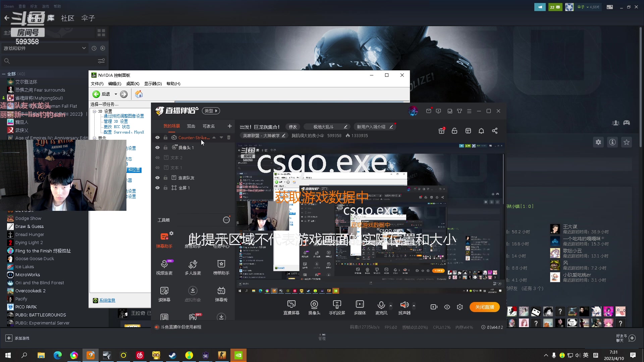The height and width of the screenshot is (362, 644).
Task: Delete the Counter-Strike source with trash icon
Action: pos(229,137)
